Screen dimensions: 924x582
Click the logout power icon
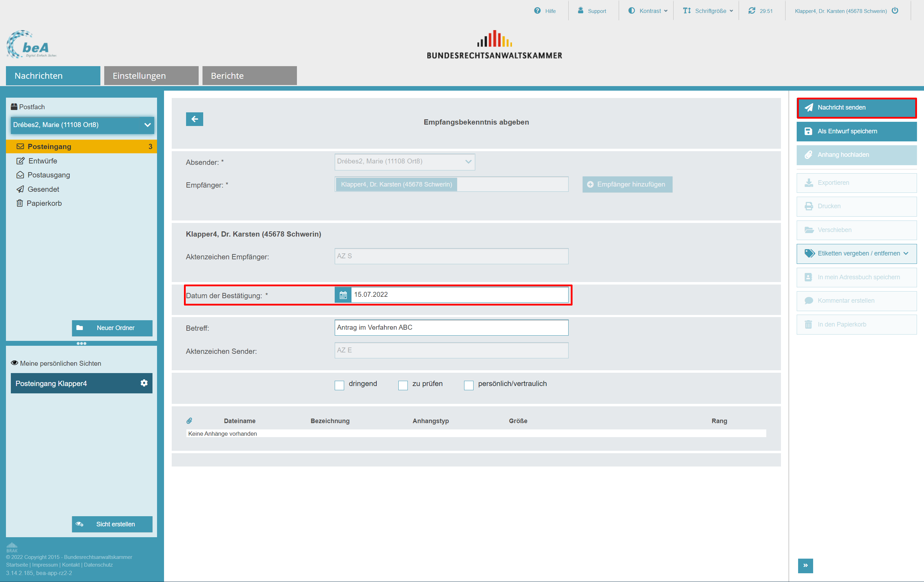tap(895, 11)
